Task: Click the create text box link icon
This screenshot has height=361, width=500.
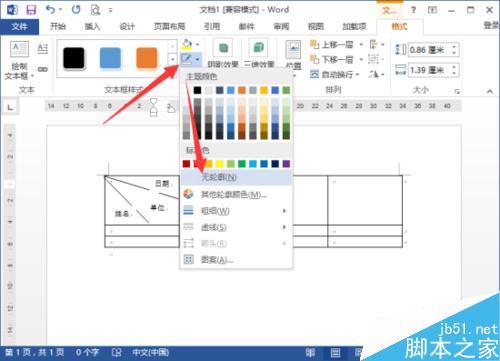Action: click(x=42, y=69)
